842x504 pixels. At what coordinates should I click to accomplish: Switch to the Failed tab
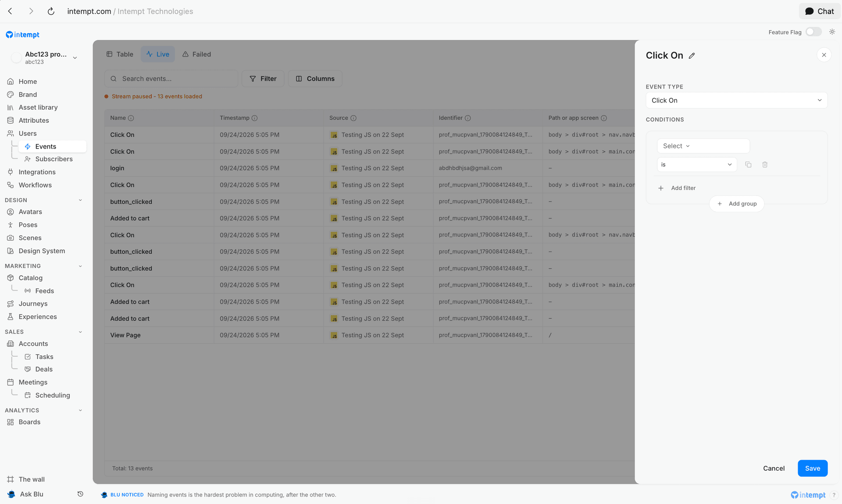196,54
